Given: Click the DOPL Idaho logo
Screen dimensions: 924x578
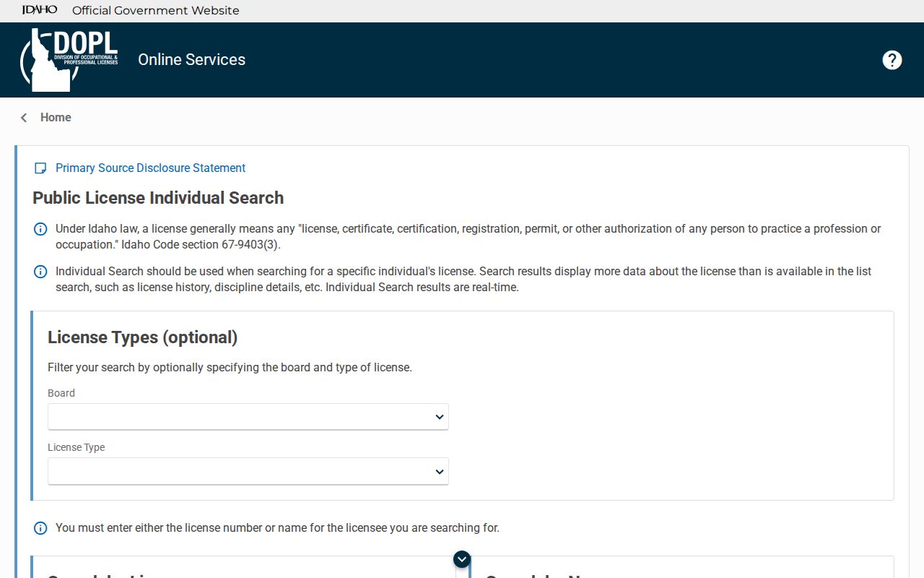Looking at the screenshot, I should point(69,60).
